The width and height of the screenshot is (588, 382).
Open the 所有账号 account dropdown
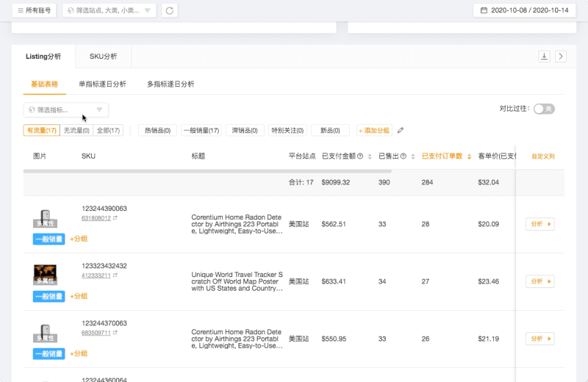[34, 11]
